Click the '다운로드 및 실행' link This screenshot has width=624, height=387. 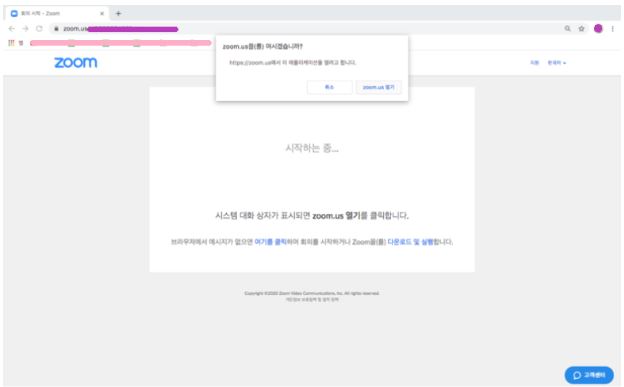tap(410, 242)
